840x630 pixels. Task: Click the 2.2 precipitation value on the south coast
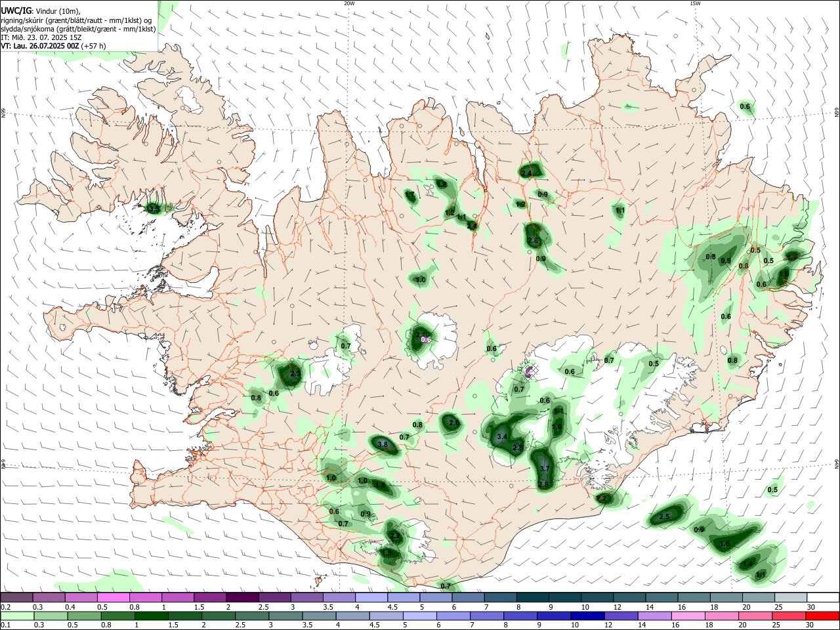click(601, 499)
